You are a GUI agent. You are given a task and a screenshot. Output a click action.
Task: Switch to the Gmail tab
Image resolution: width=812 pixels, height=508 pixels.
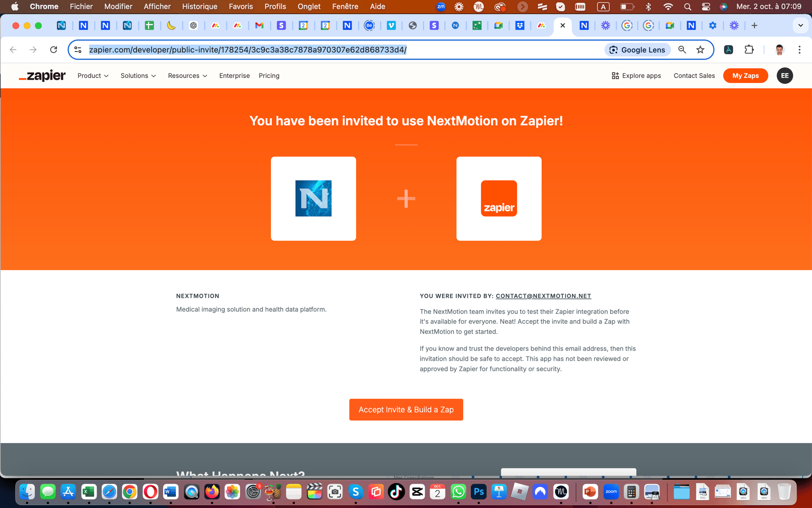tap(259, 26)
